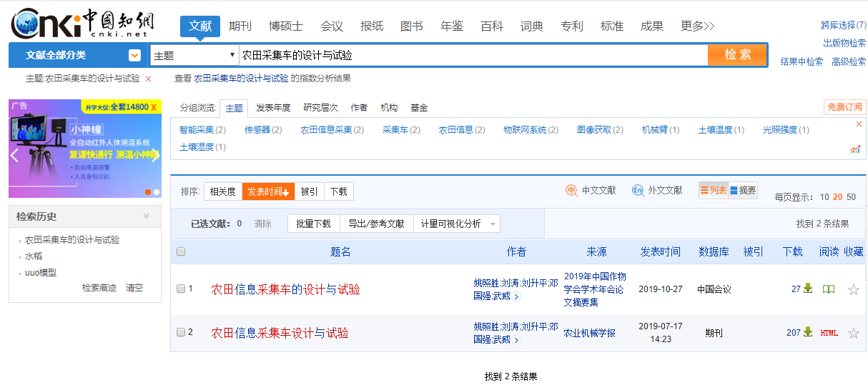Switch to 摘要 abstract view
The width and height of the screenshot is (868, 385).
point(743,190)
